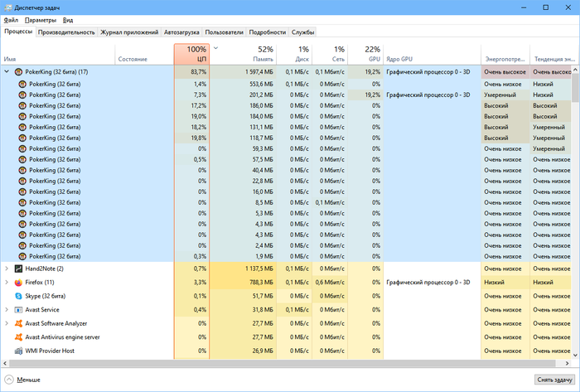Switch to the Пользователи tab
The width and height of the screenshot is (580, 392).
click(225, 32)
